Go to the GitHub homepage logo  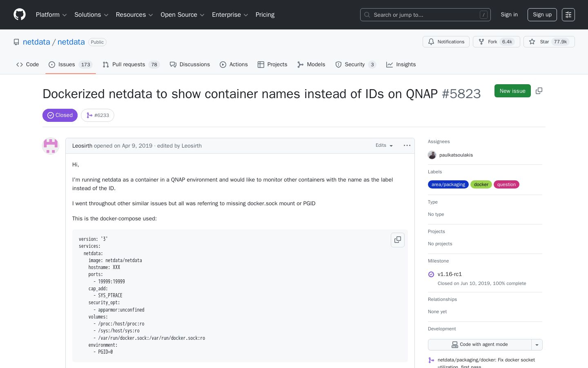point(20,15)
